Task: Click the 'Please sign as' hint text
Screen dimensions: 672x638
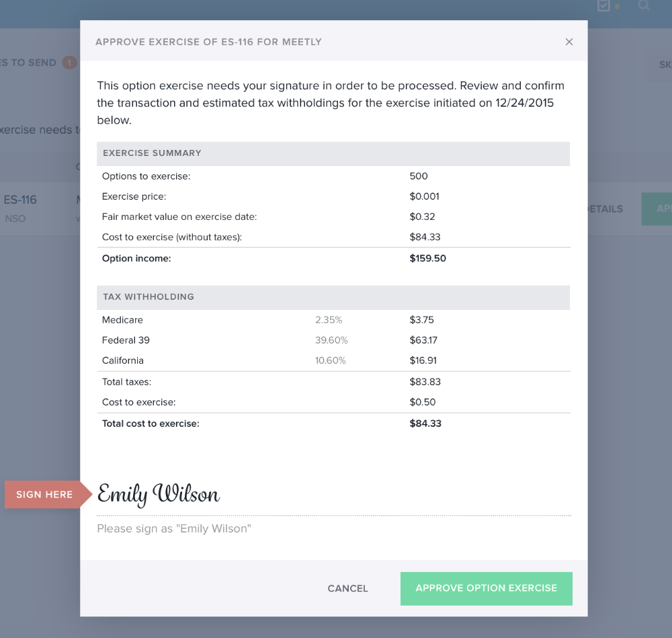Action: (x=174, y=529)
